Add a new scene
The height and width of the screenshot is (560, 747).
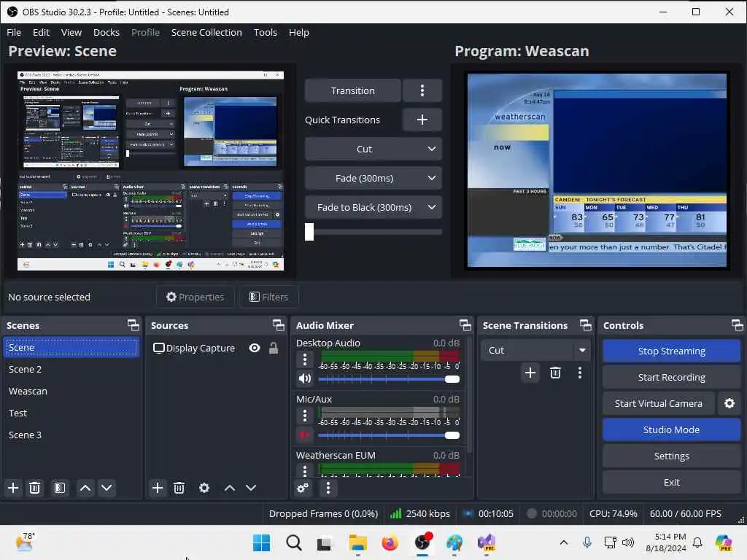[13, 488]
